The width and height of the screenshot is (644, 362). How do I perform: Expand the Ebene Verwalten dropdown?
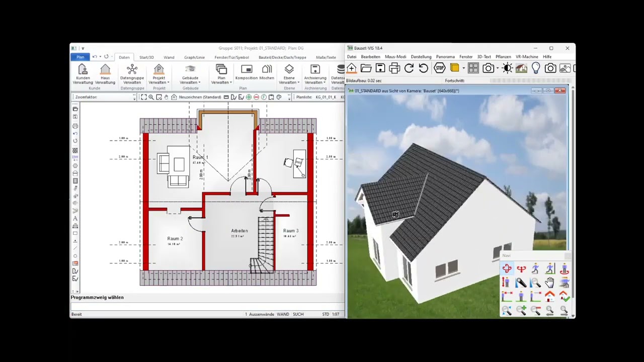[x=289, y=74]
